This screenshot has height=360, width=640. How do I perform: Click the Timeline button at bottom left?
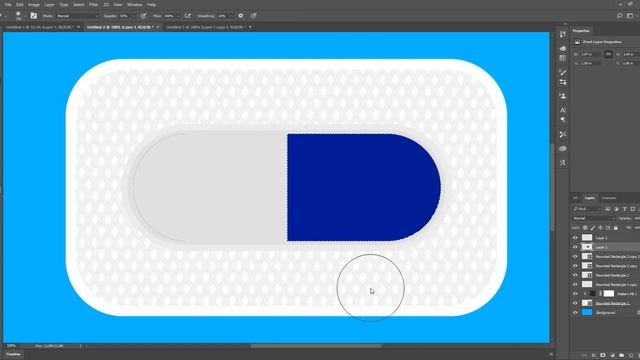(13, 354)
